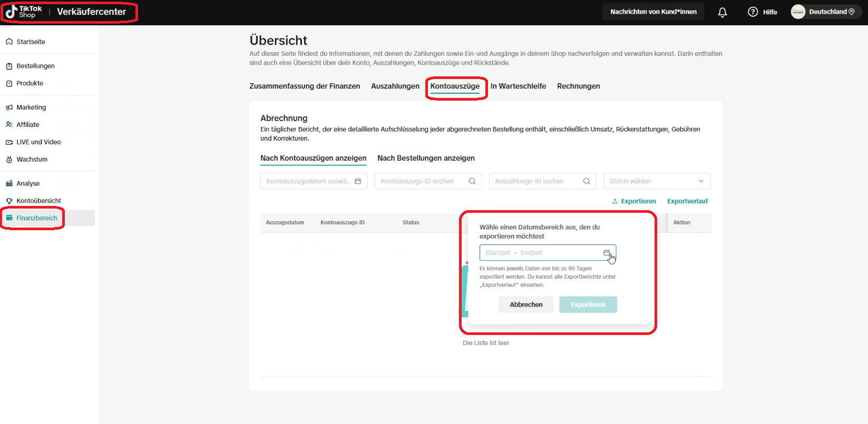
Task: Open the Exportverlauf link
Action: pos(687,201)
